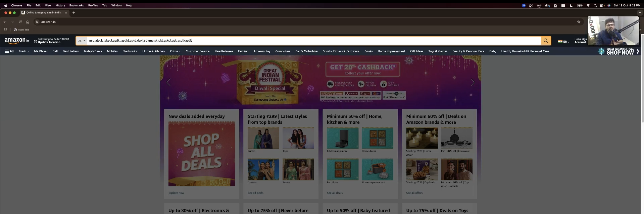
Task: Bookmark this page with the star icon
Action: pyautogui.click(x=579, y=22)
